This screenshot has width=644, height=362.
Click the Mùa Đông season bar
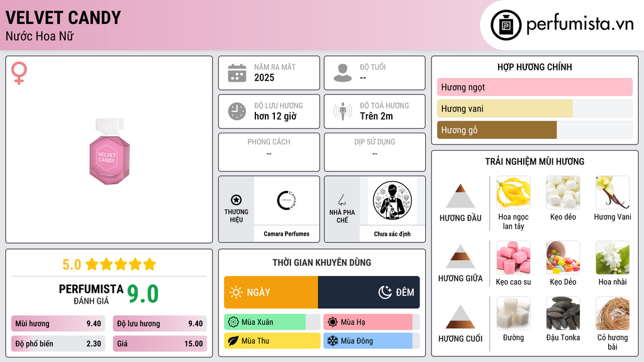pos(372,341)
